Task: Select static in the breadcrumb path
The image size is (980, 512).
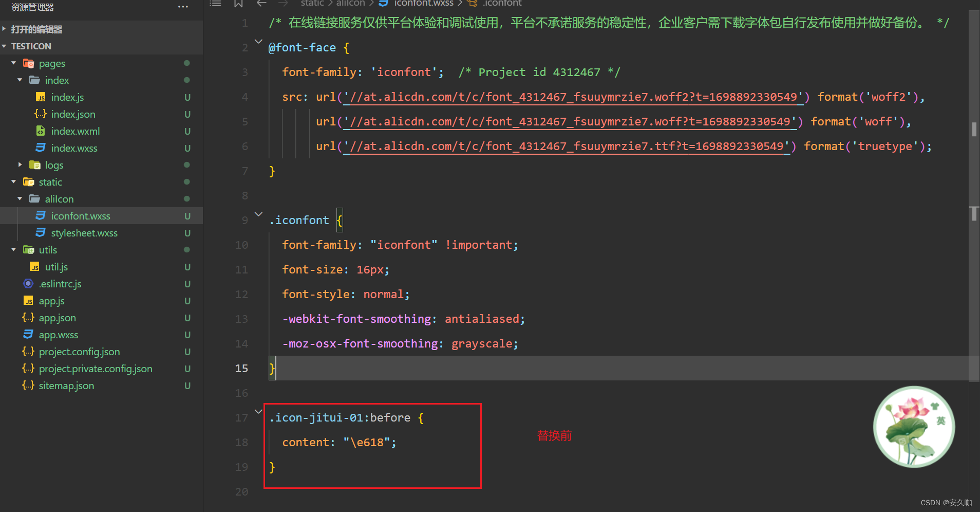Action: [312, 3]
